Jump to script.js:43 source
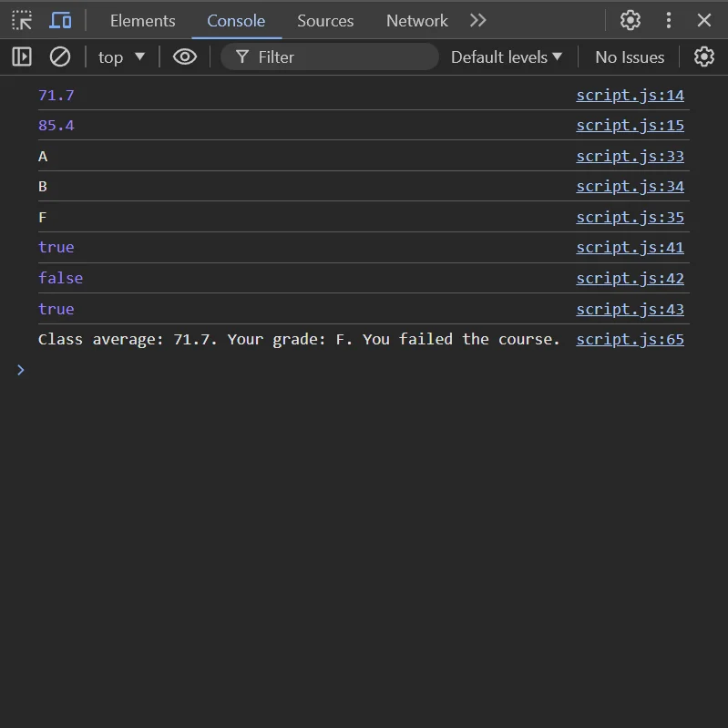The height and width of the screenshot is (728, 728). (630, 309)
